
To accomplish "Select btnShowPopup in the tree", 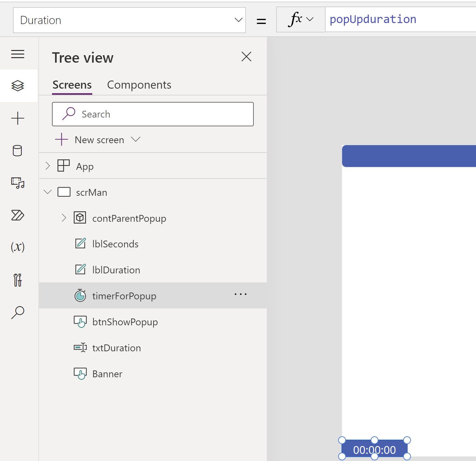I will tap(125, 322).
